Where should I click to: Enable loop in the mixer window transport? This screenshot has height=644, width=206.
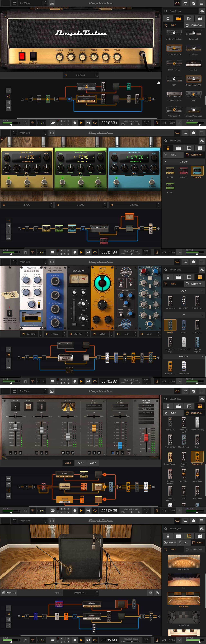point(95,511)
